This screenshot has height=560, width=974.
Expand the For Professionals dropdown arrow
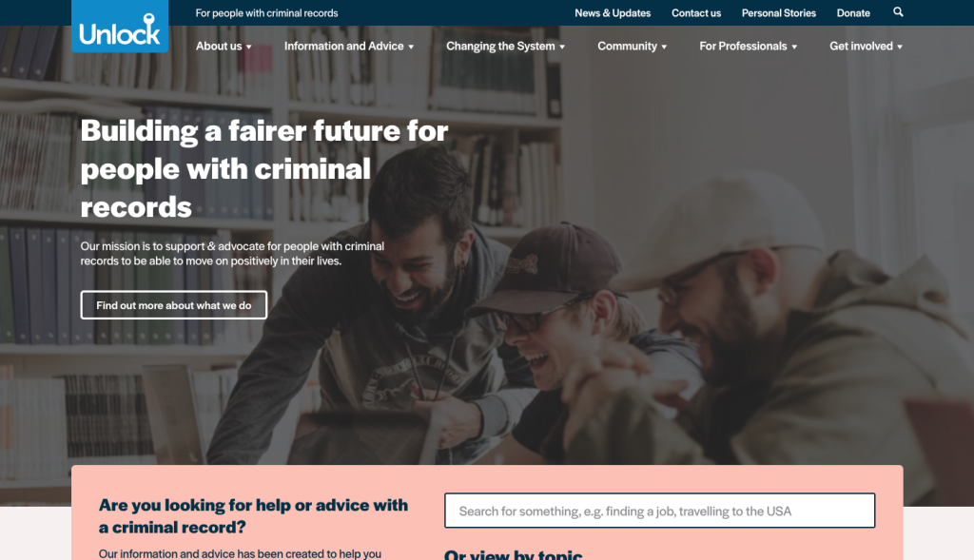pos(794,47)
